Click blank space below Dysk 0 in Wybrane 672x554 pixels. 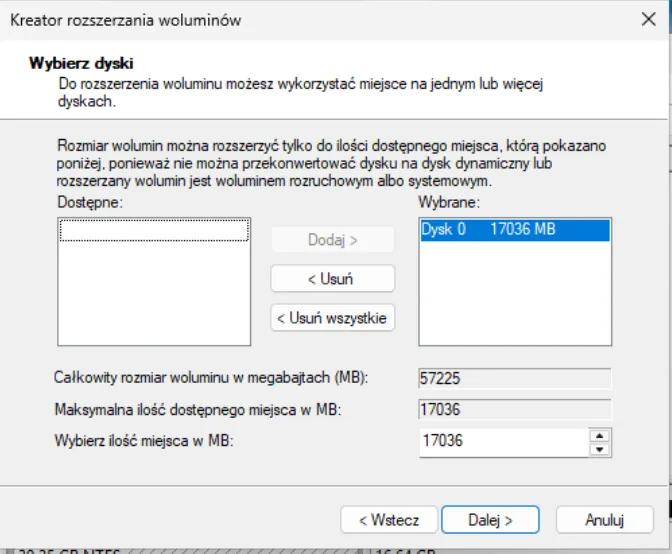pos(514,295)
